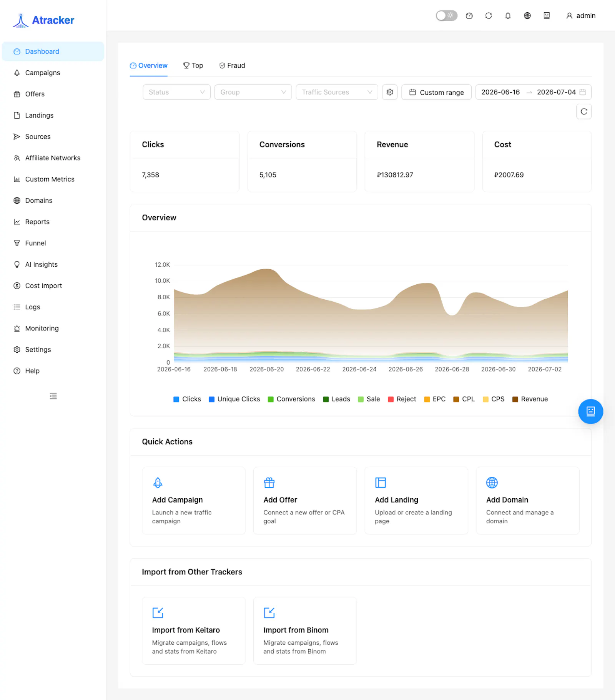Viewport: 615px width, 700px height.
Task: Click the Add Landing layout icon
Action: click(x=381, y=483)
